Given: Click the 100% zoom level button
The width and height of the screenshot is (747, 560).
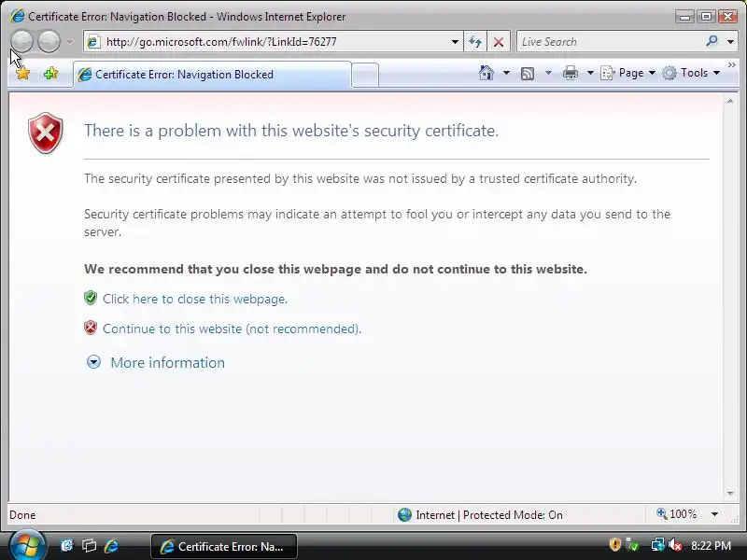Looking at the screenshot, I should [x=676, y=514].
